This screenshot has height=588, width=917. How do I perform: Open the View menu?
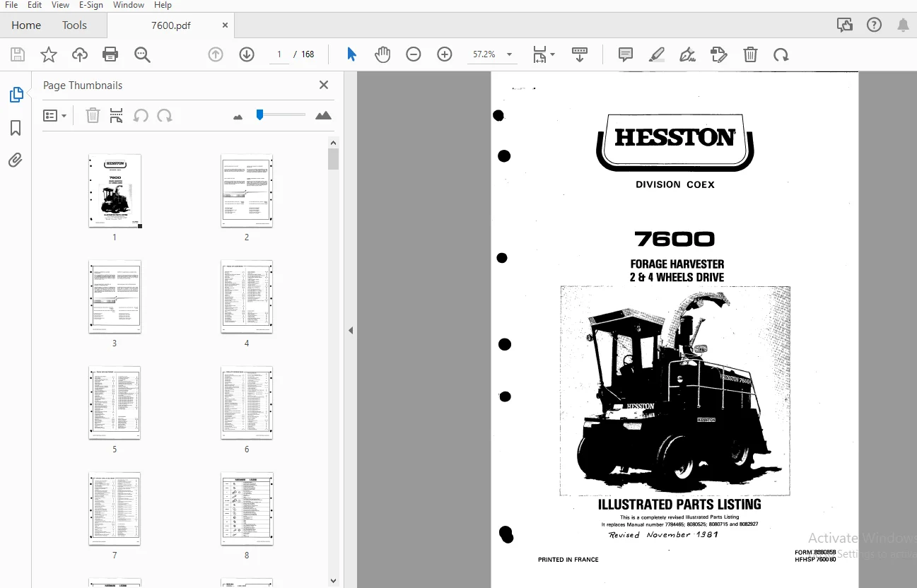click(60, 5)
